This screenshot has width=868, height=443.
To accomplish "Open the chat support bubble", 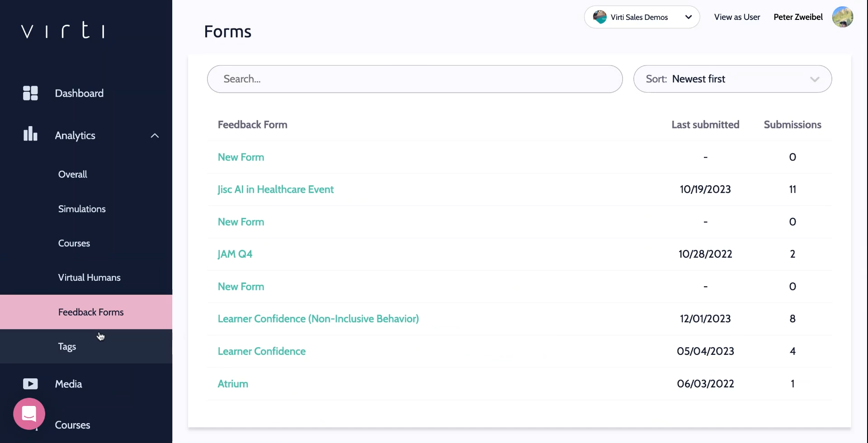I will pyautogui.click(x=29, y=414).
